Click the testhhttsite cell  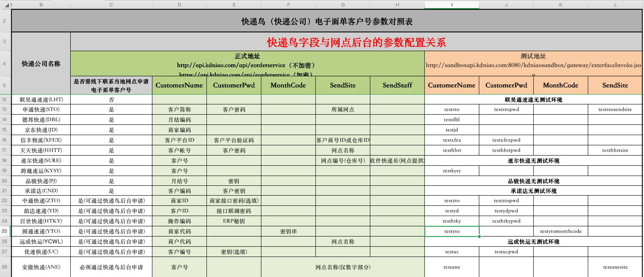[615, 150]
